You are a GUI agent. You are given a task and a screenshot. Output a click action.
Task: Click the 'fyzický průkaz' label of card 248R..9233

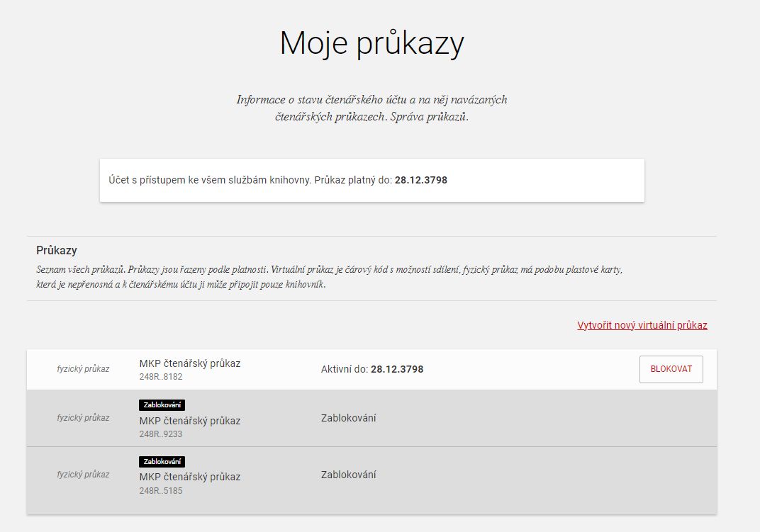pos(83,418)
